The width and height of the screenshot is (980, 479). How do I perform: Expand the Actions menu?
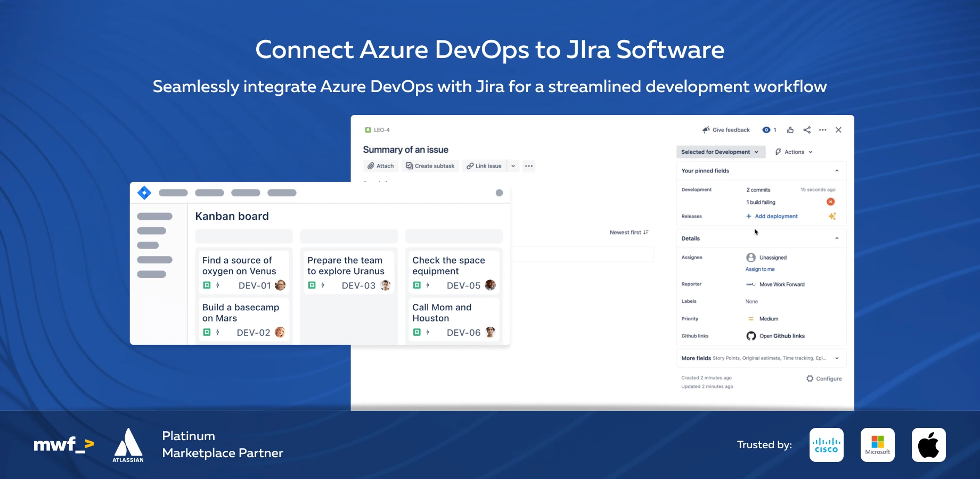(x=794, y=152)
